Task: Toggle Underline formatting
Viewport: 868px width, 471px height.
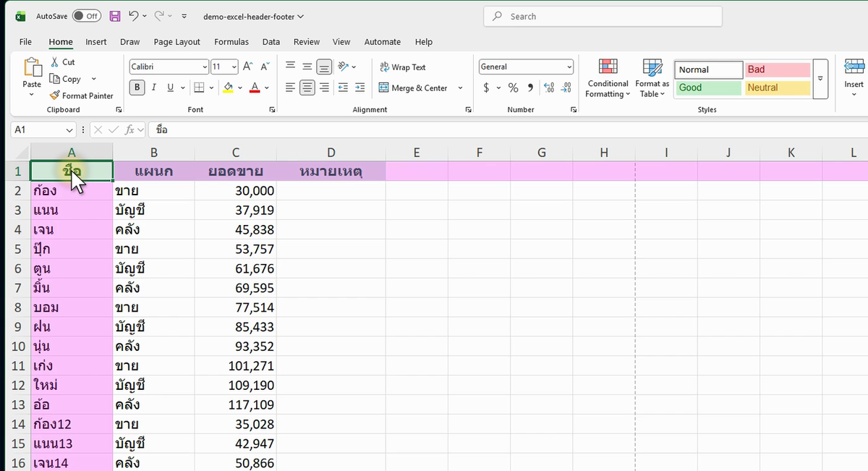Action: [x=171, y=88]
